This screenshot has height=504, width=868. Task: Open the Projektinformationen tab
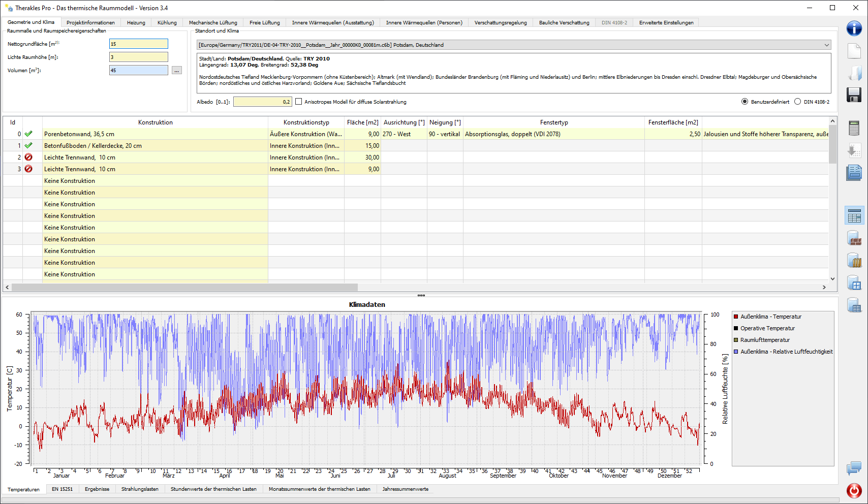(90, 23)
